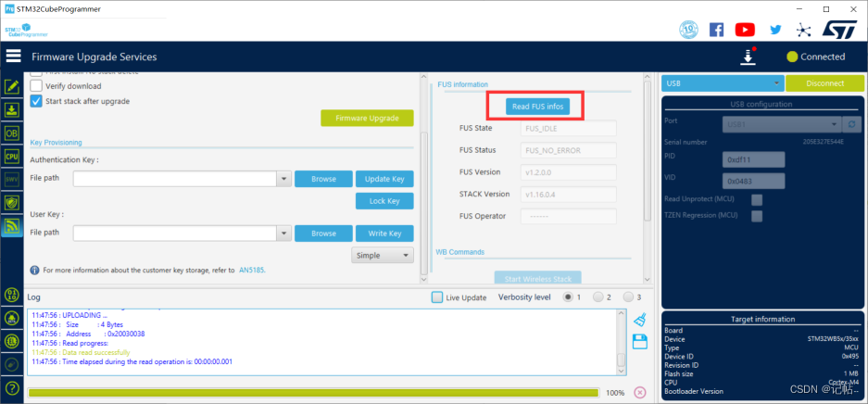Select verbosity level 2

[598, 297]
